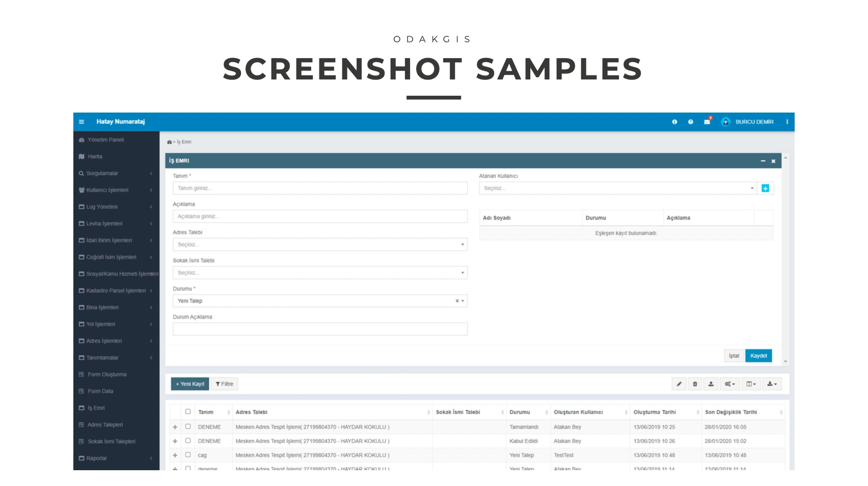868x486 pixels.
Task: Click the upload icon in table toolbar
Action: pyautogui.click(x=711, y=384)
